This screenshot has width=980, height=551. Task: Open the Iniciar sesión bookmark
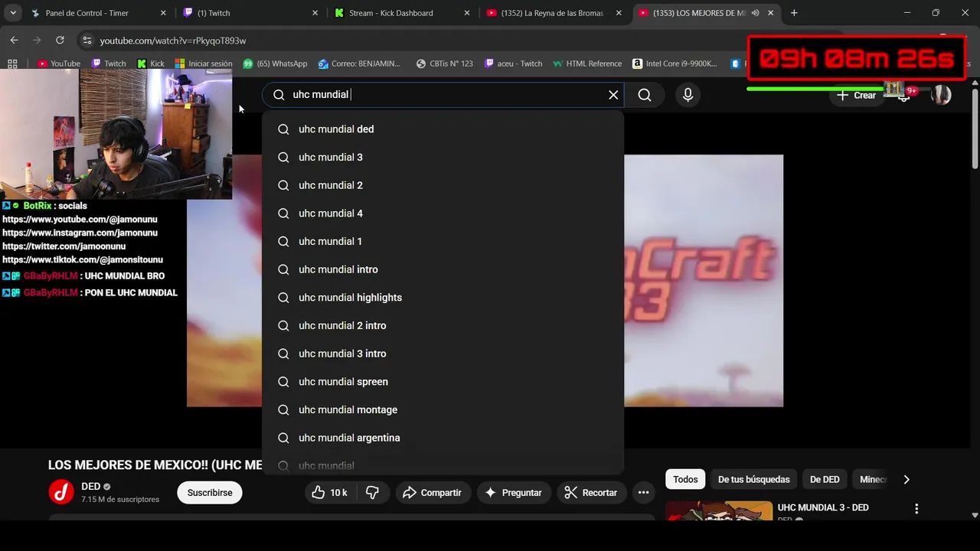coord(204,64)
